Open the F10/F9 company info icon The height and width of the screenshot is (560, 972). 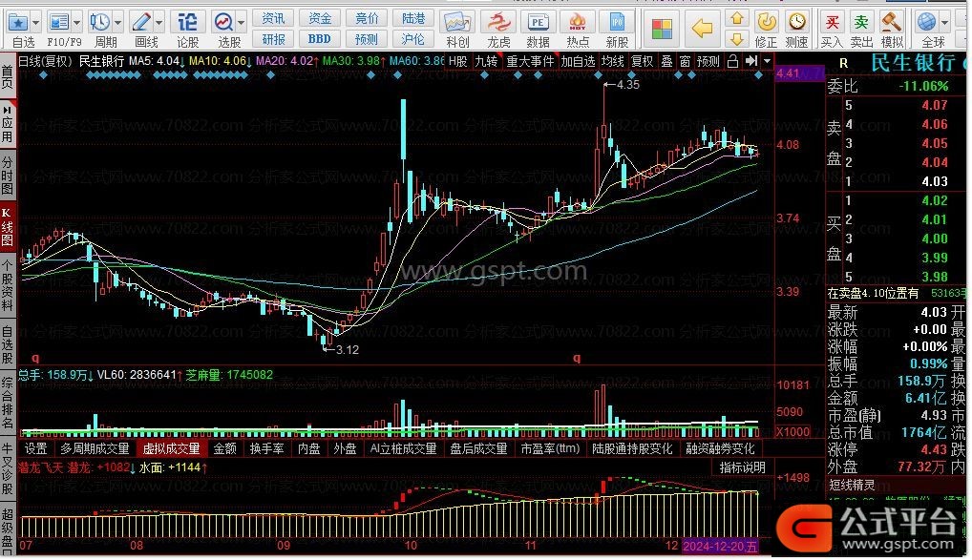click(59, 23)
